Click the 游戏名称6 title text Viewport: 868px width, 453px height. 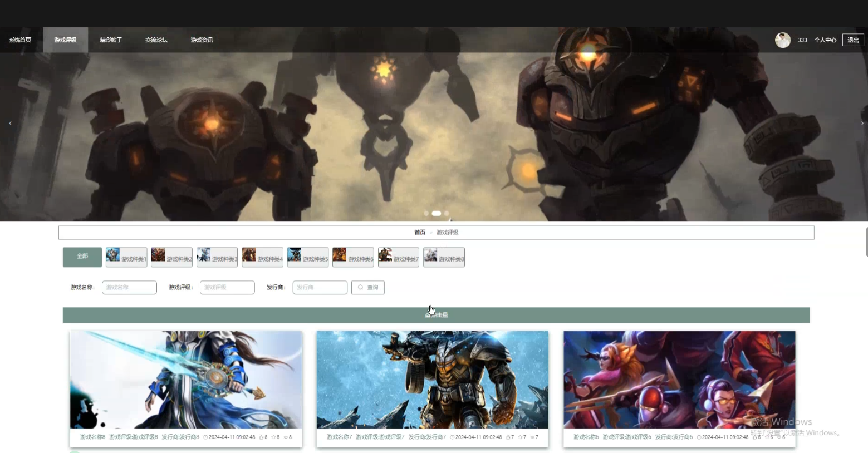pyautogui.click(x=586, y=437)
